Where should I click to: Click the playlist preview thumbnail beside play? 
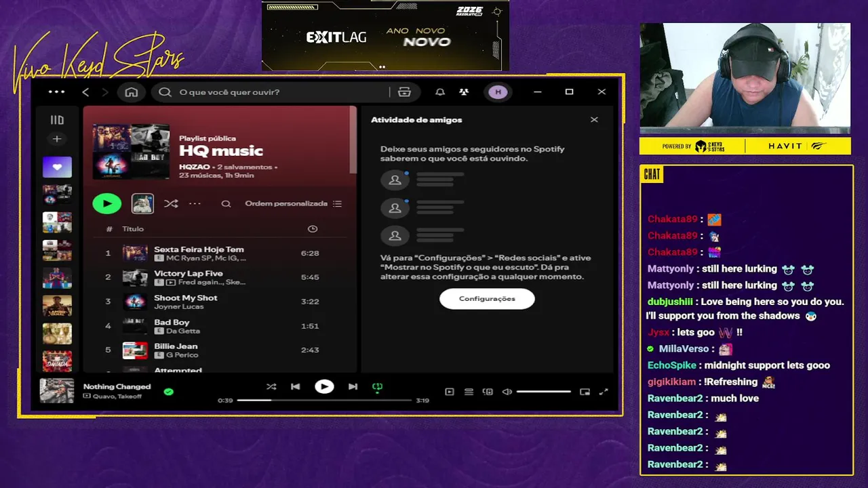[x=142, y=203]
